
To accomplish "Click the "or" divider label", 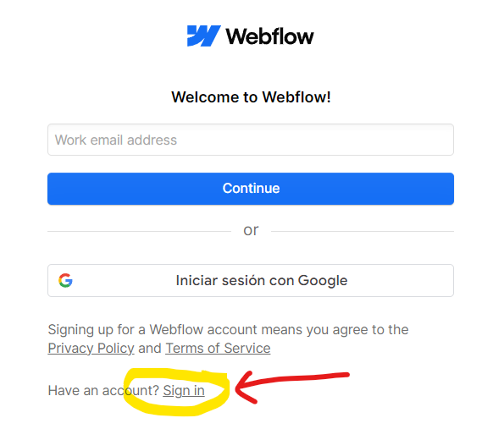I will tap(251, 230).
